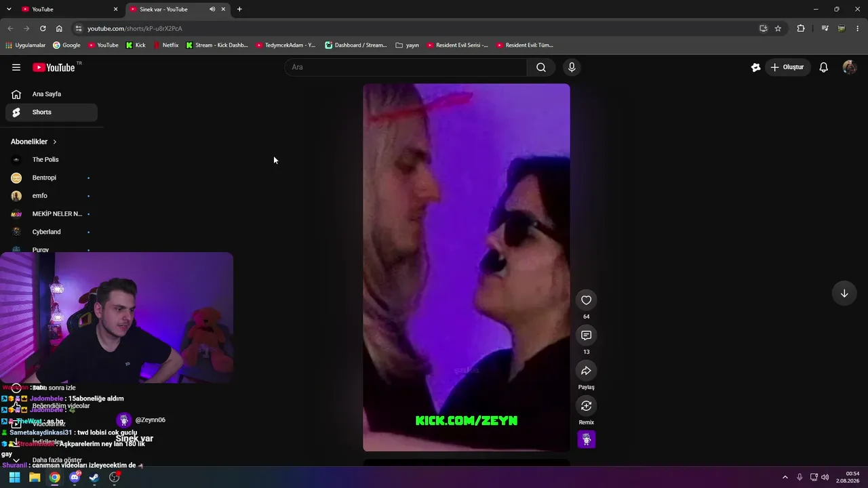This screenshot has height=488, width=868.
Task: Open the sound thumbnail below Remix
Action: [587, 439]
